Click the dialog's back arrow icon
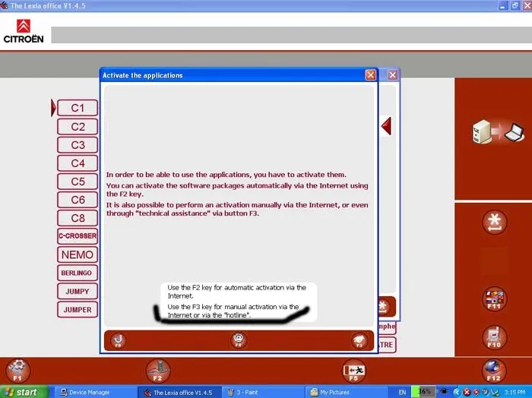The height and width of the screenshot is (398, 532). 118,341
